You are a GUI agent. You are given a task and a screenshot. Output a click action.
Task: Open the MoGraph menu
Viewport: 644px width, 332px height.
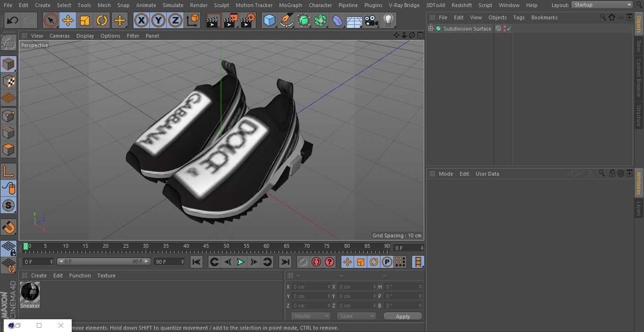[290, 5]
